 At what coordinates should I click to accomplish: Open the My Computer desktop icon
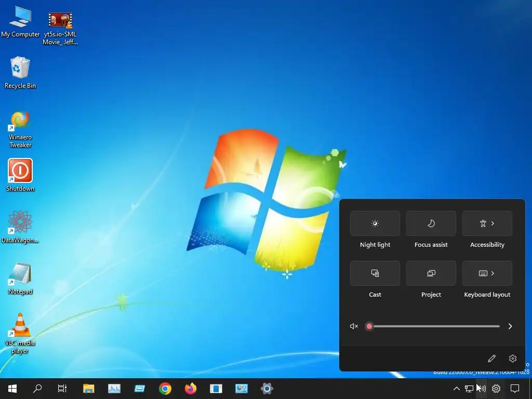pos(20,22)
